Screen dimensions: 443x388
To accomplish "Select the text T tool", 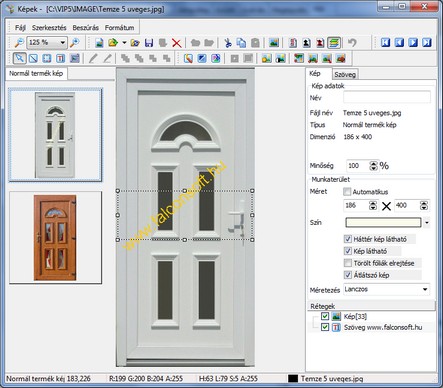I will [x=60, y=58].
